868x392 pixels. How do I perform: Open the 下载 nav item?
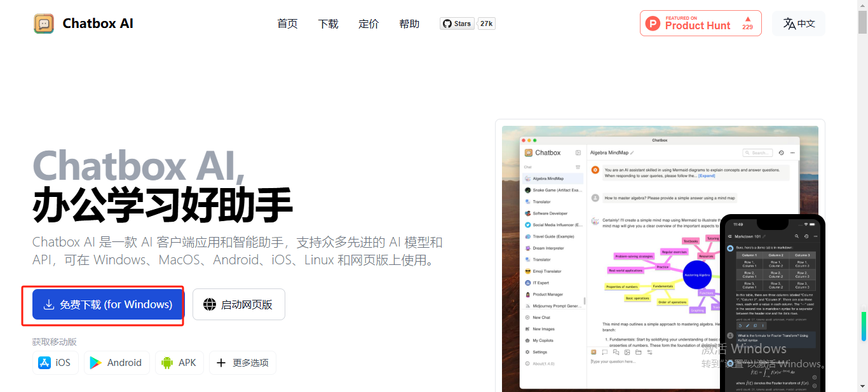pos(328,24)
